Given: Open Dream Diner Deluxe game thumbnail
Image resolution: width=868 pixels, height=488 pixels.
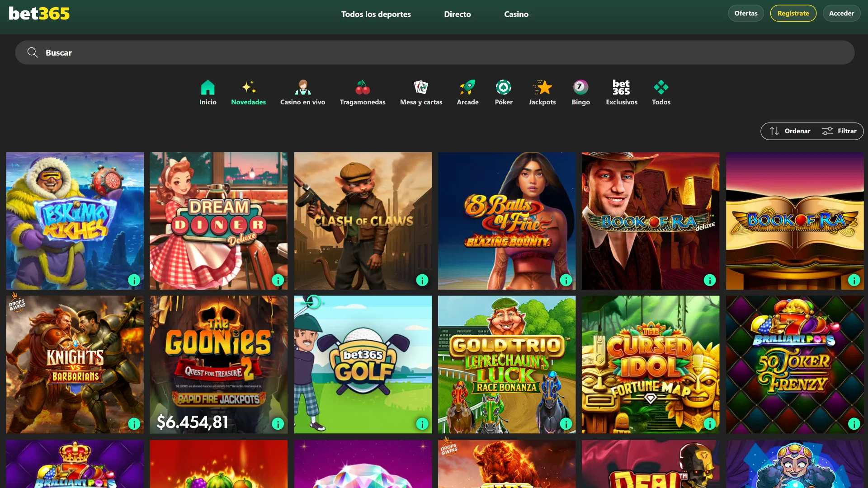Looking at the screenshot, I should pyautogui.click(x=219, y=221).
